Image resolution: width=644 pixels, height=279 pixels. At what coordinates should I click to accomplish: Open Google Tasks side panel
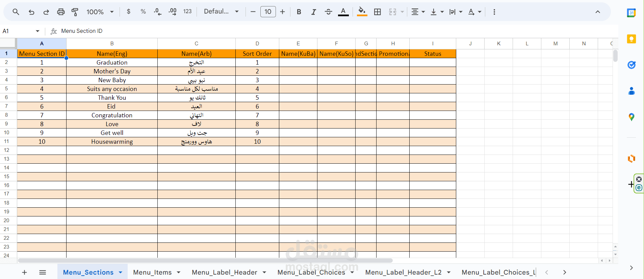(x=631, y=65)
